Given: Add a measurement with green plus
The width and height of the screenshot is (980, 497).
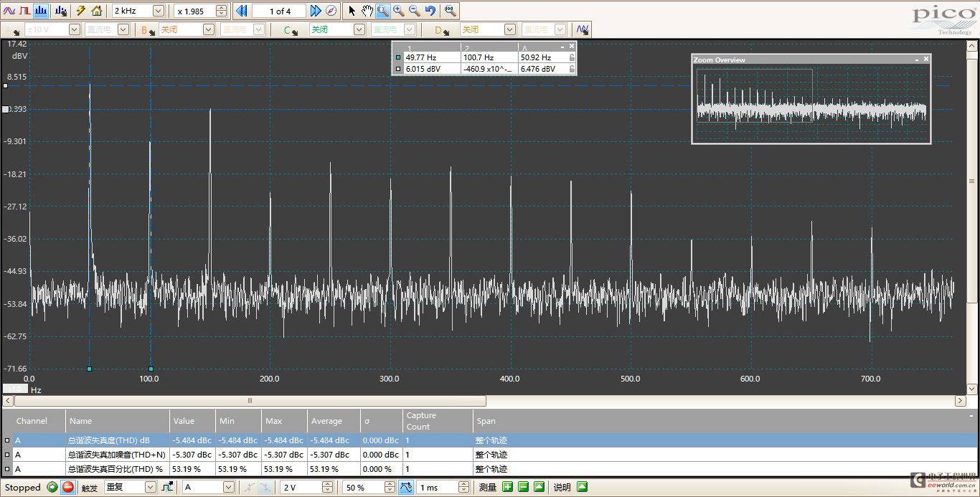Looking at the screenshot, I should (507, 487).
